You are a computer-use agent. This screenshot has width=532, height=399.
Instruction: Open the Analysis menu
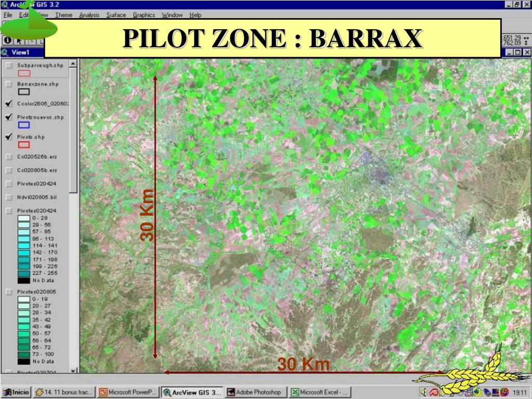point(89,15)
